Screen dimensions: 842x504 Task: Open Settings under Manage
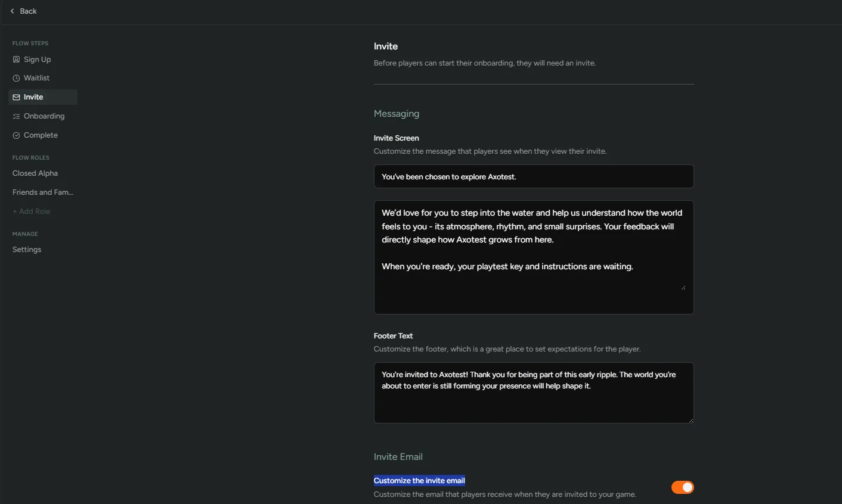pyautogui.click(x=26, y=249)
